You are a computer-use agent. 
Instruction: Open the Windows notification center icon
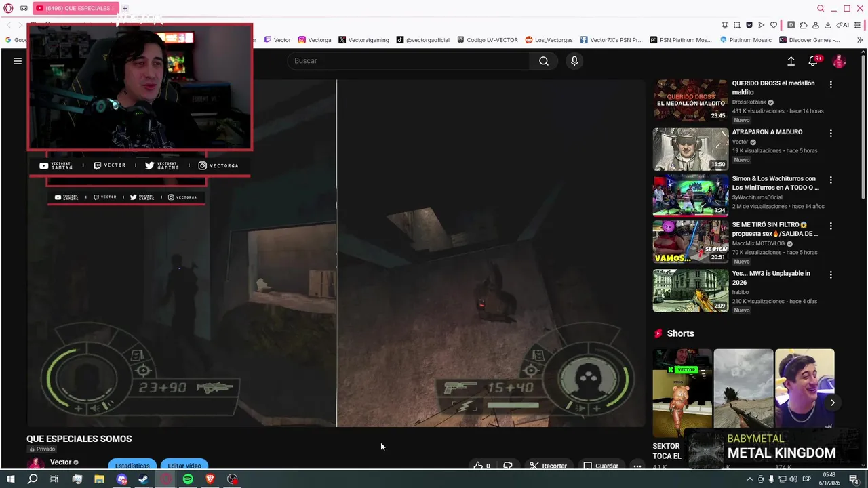[854, 479]
